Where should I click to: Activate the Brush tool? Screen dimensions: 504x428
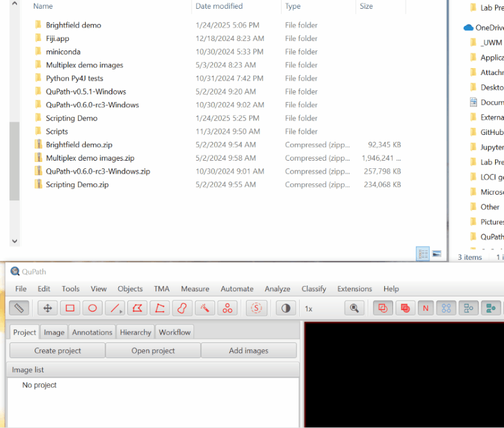182,308
